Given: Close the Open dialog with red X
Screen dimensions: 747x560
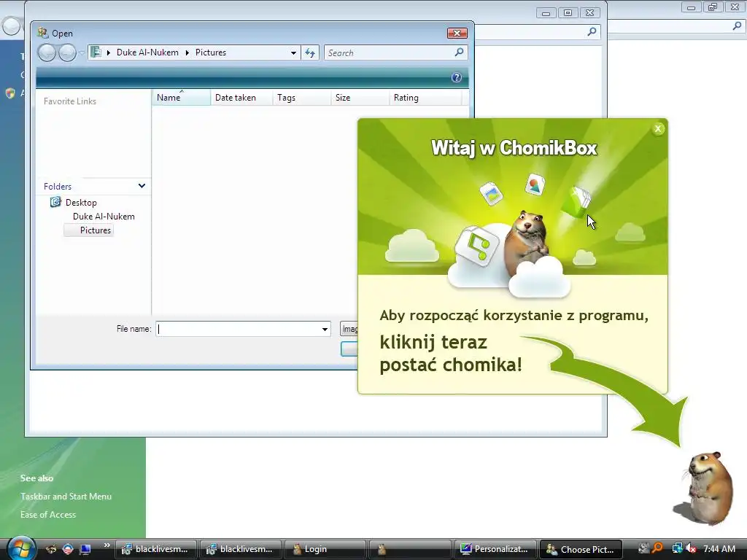Looking at the screenshot, I should 457,33.
